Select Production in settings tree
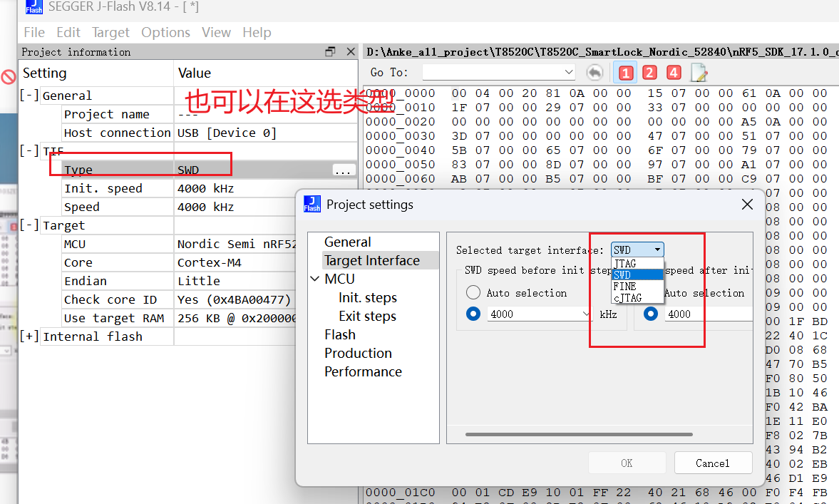Viewport: 839px width, 504px height. (358, 353)
